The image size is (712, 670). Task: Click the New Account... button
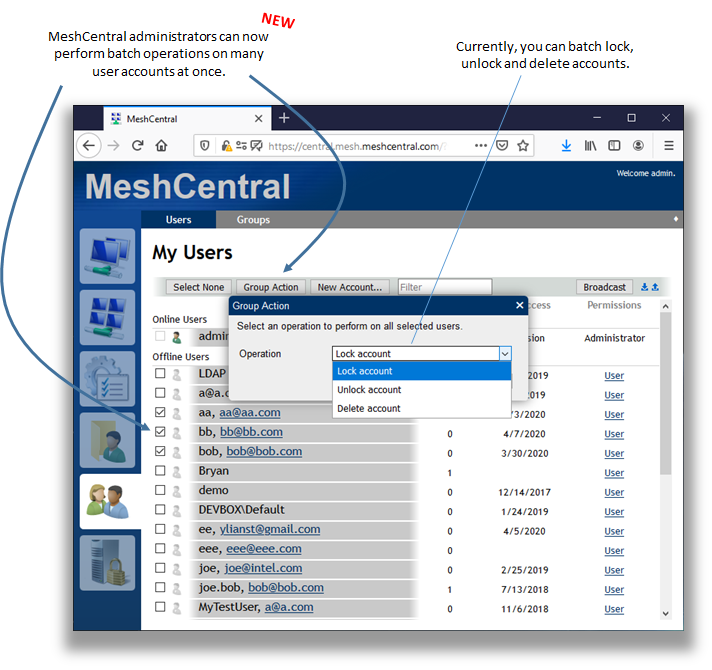coord(350,287)
